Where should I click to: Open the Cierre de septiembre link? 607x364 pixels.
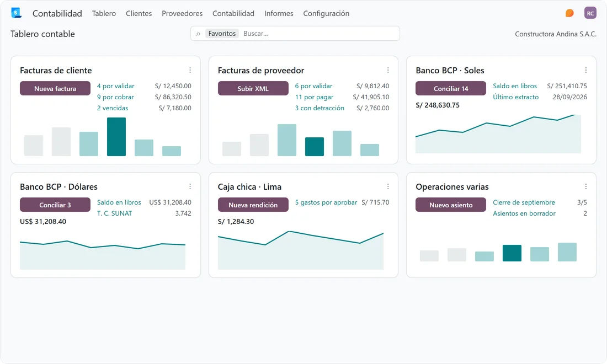coord(524,202)
